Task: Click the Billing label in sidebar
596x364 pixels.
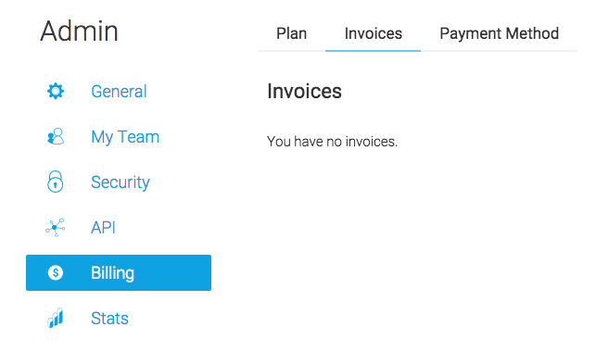Action: (x=112, y=273)
